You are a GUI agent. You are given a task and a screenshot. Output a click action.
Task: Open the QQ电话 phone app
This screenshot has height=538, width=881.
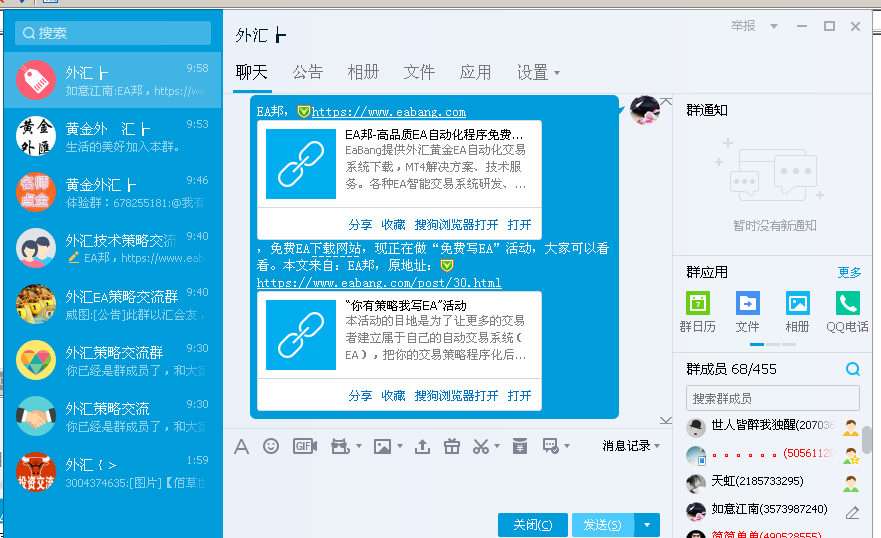pyautogui.click(x=847, y=312)
